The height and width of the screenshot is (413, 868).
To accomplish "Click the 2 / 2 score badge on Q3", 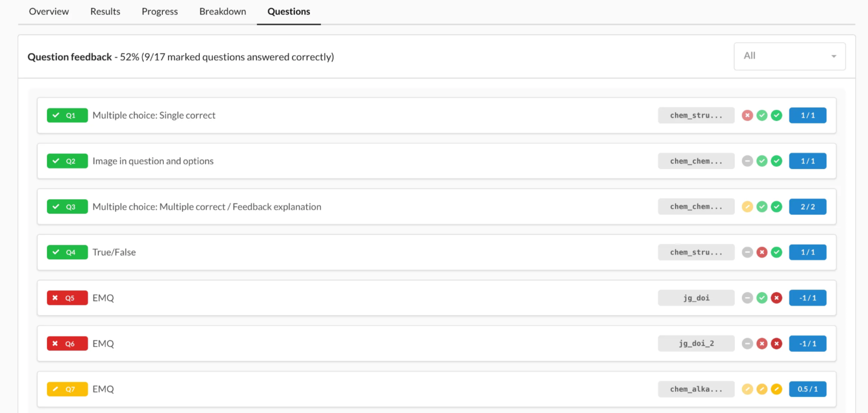I will click(807, 207).
